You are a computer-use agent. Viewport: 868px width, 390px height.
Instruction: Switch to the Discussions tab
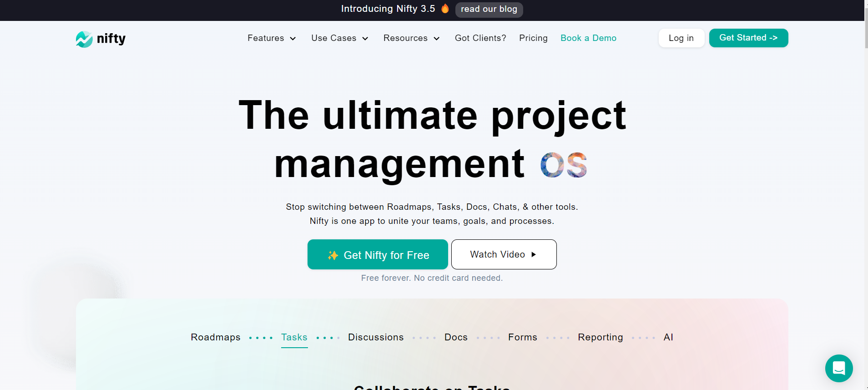376,337
